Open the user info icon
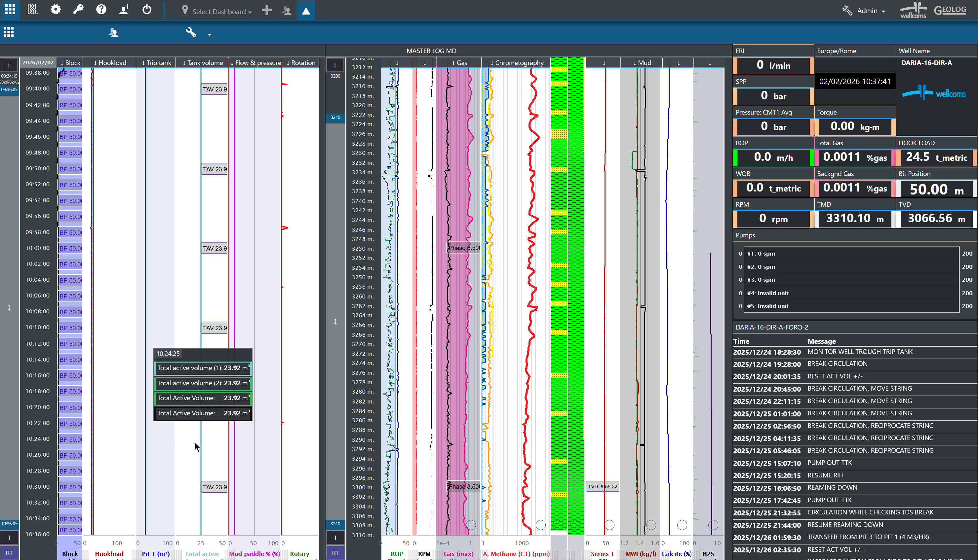 click(124, 10)
